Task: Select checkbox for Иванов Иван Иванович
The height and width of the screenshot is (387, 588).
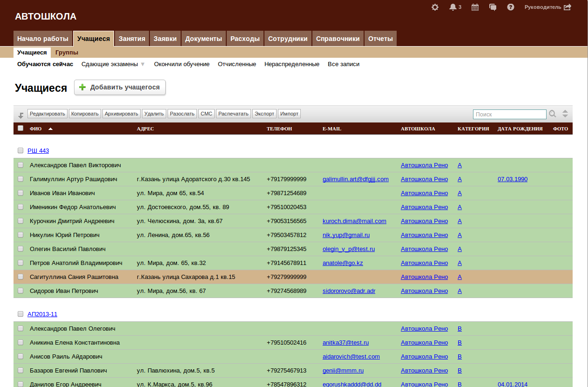Action: (20, 193)
